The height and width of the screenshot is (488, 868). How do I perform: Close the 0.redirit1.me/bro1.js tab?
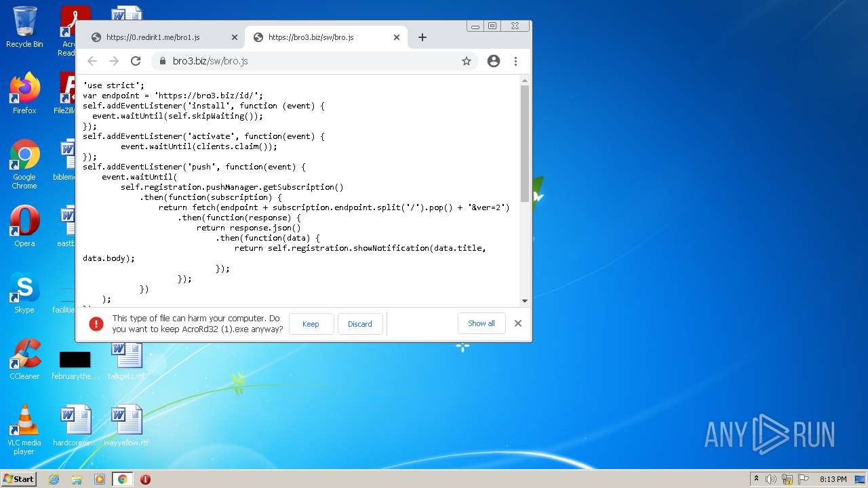click(x=235, y=37)
